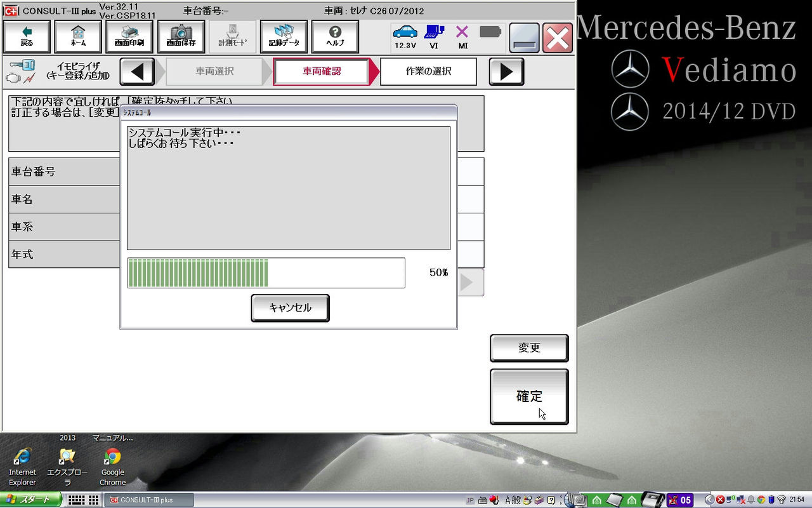The image size is (812, 508).
Task: Click the 50% progress percentage text
Action: [x=438, y=272]
